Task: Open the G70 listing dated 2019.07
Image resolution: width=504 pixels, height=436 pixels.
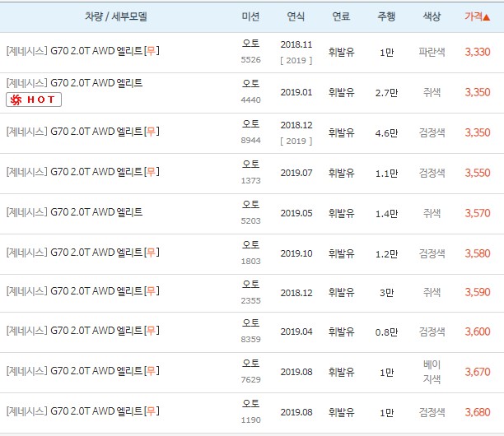Action: point(82,172)
